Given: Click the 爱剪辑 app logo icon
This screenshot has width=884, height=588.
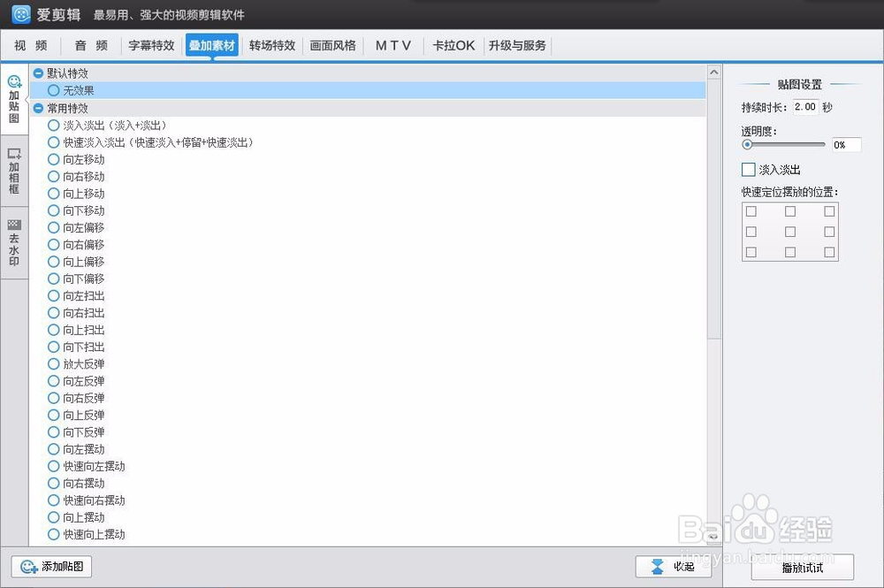Looking at the screenshot, I should pos(21,14).
